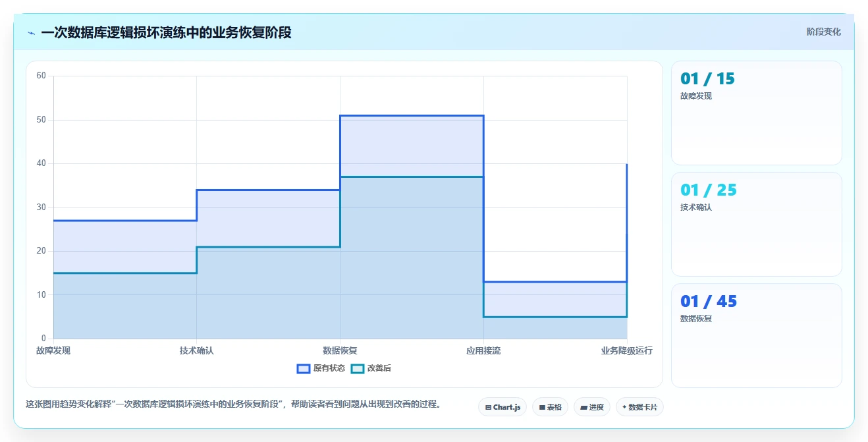Click the y-axis value 40
This screenshot has width=868, height=442.
(x=41, y=163)
